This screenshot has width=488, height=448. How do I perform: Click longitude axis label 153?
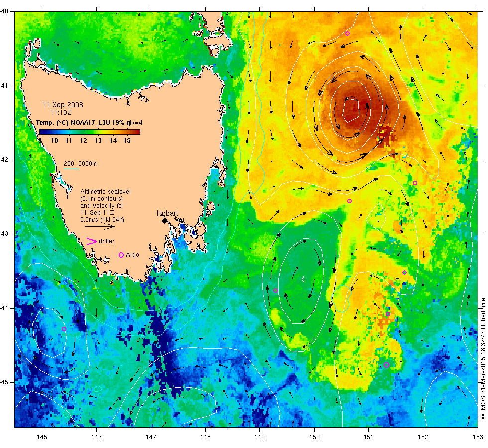click(478, 437)
